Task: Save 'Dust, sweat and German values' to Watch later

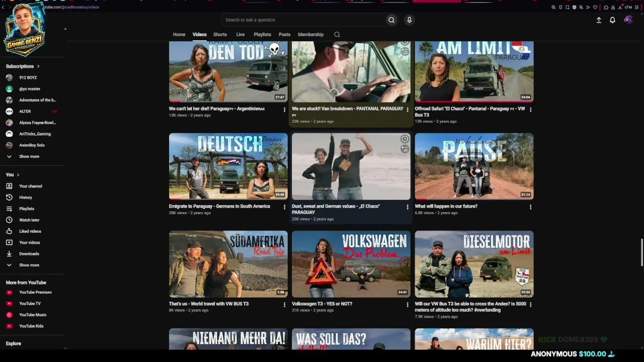Action: (405, 139)
